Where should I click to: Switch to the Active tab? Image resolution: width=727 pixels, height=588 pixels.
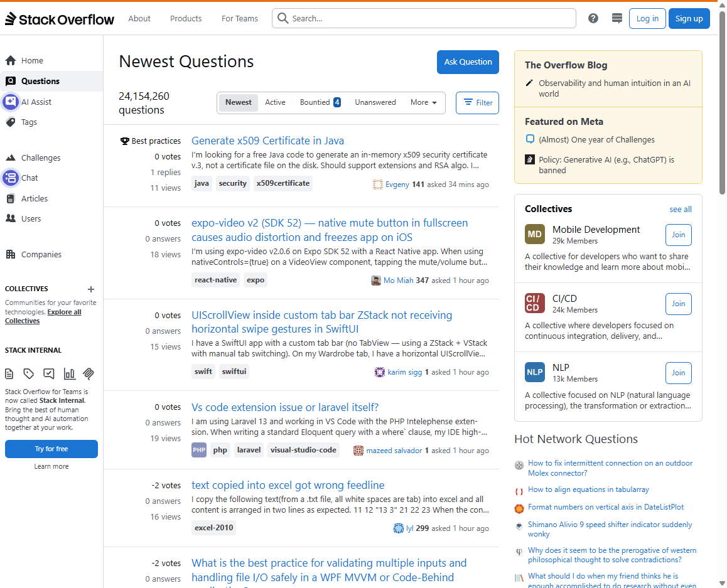pyautogui.click(x=275, y=102)
